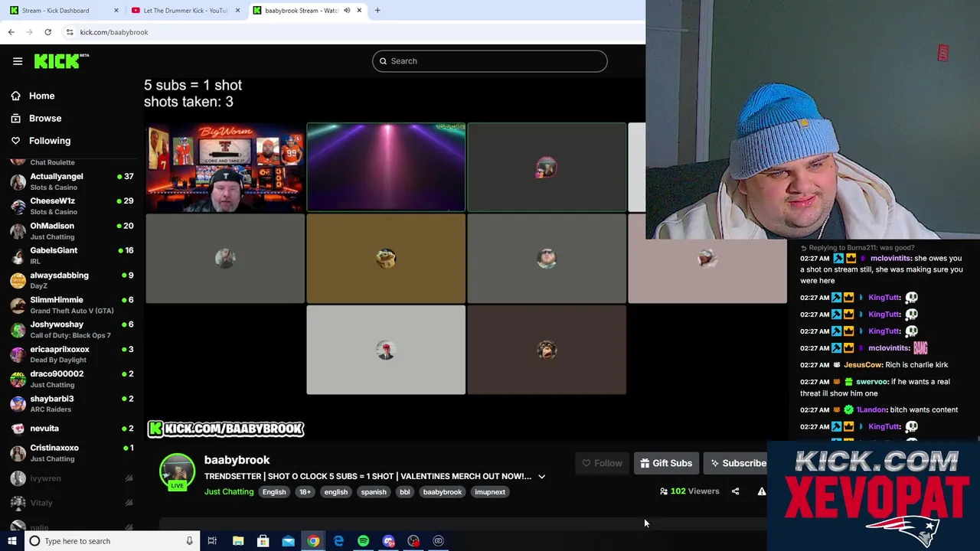Open alwaysdabbing DayZ stream
This screenshot has height=551, width=980.
point(72,280)
